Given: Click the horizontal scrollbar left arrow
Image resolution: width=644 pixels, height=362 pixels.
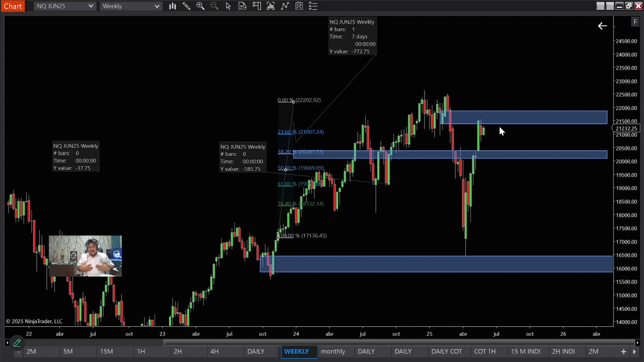Looking at the screenshot, I should (7, 343).
